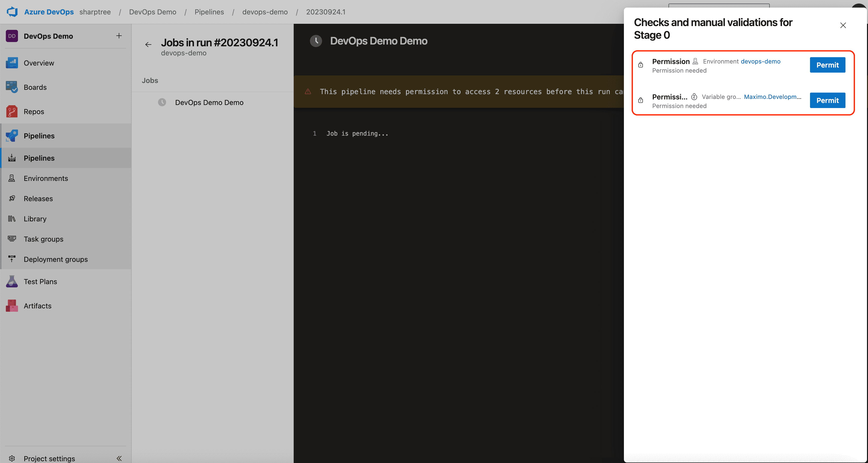Click the large clock status icon in log header
The height and width of the screenshot is (463, 868).
click(x=316, y=41)
